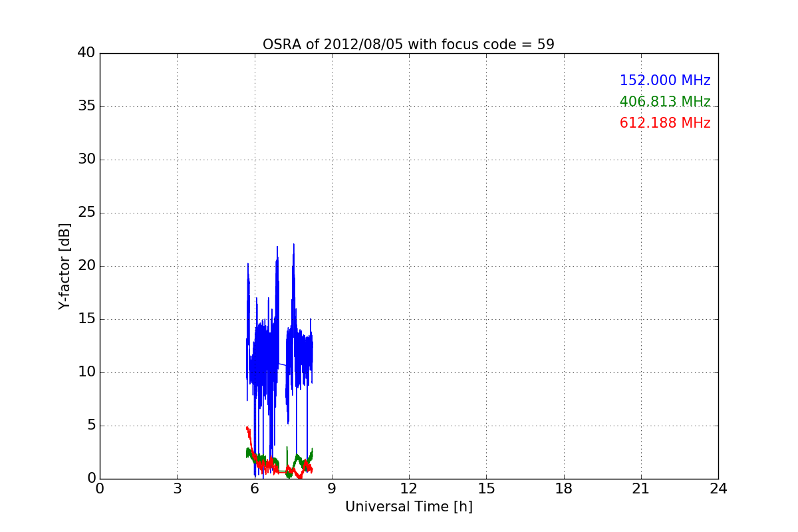Screen dimensions: 798x532
Task: Click the x-axis tick label '24'
Action: point(718,489)
